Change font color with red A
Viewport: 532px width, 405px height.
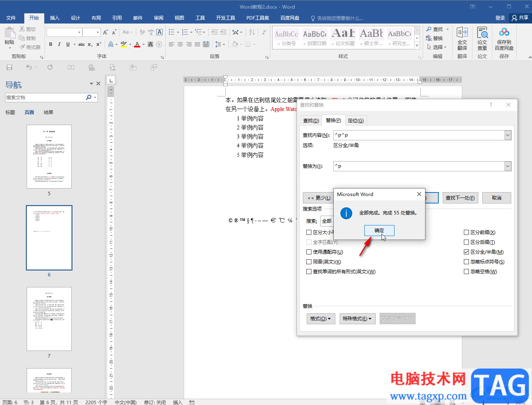coord(137,44)
